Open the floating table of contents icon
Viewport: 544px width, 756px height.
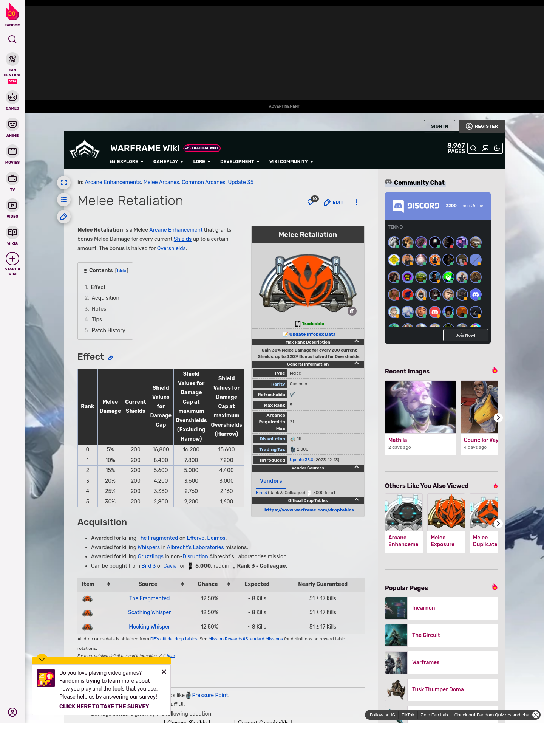(64, 200)
